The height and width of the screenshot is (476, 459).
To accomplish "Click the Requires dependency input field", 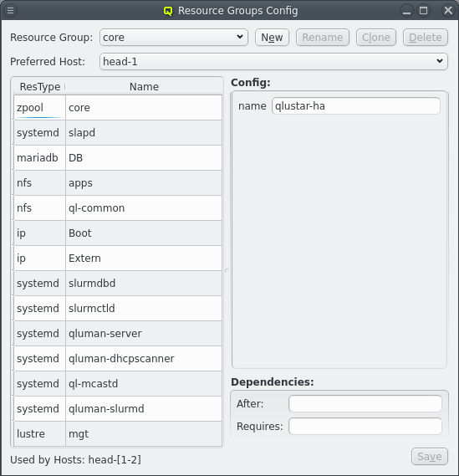I will pos(365,426).
